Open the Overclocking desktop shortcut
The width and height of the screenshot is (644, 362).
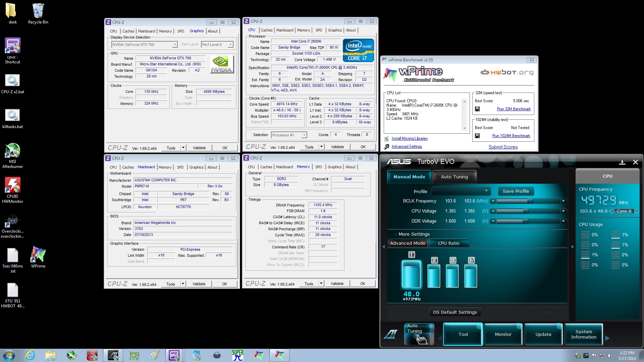point(12,226)
